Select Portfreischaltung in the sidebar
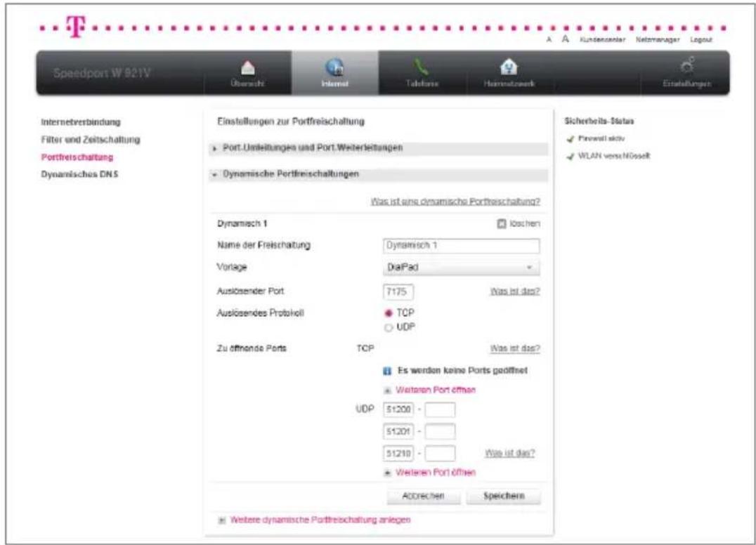This screenshot has width=756, height=545. tap(77, 157)
